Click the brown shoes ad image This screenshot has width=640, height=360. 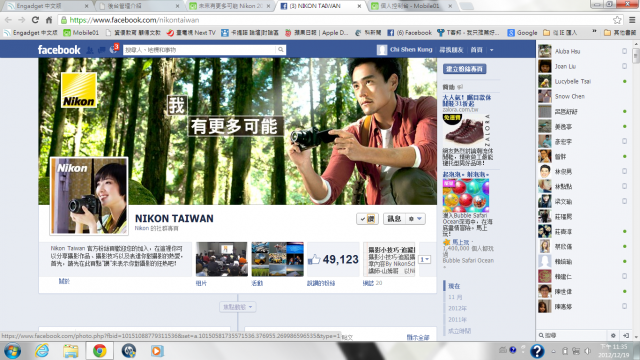[x=465, y=130]
